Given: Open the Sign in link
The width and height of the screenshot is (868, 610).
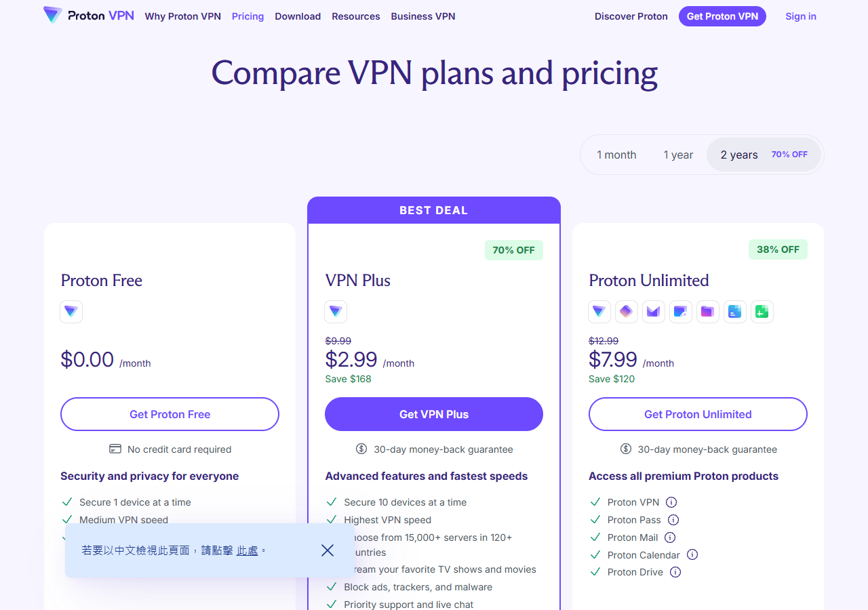Looking at the screenshot, I should point(801,16).
